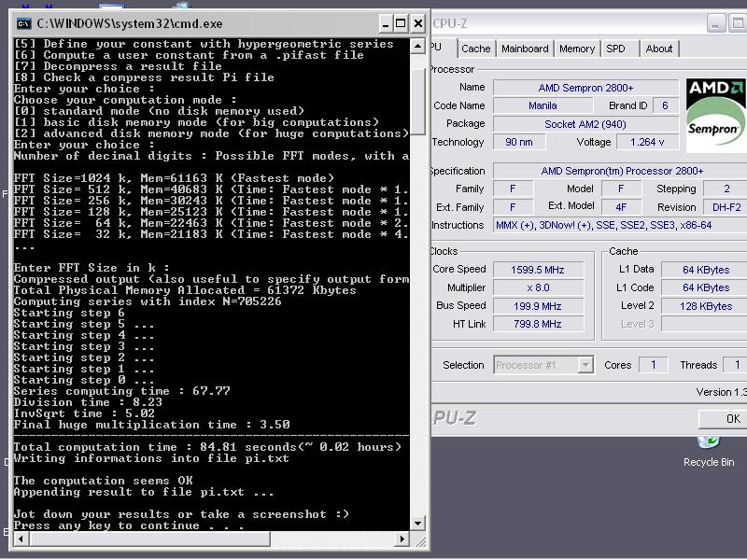Click the Level 2 cache value '128 KBytes'
This screenshot has height=560, width=747.
[705, 306]
